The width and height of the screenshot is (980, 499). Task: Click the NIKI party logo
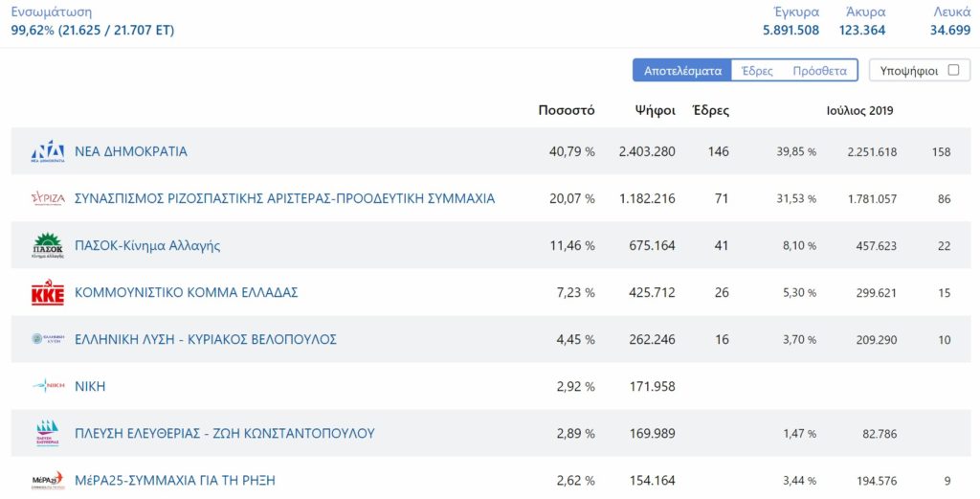pos(48,386)
